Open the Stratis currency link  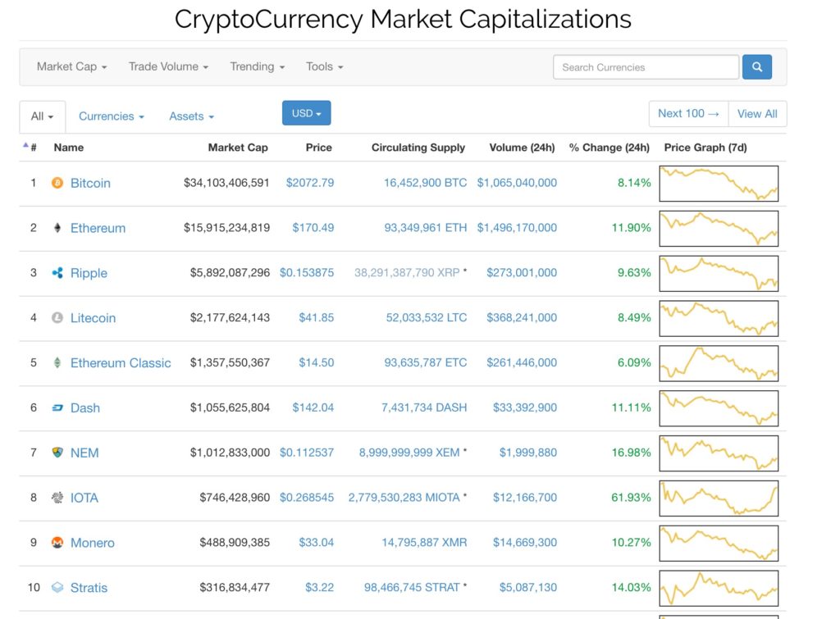pyautogui.click(x=89, y=588)
